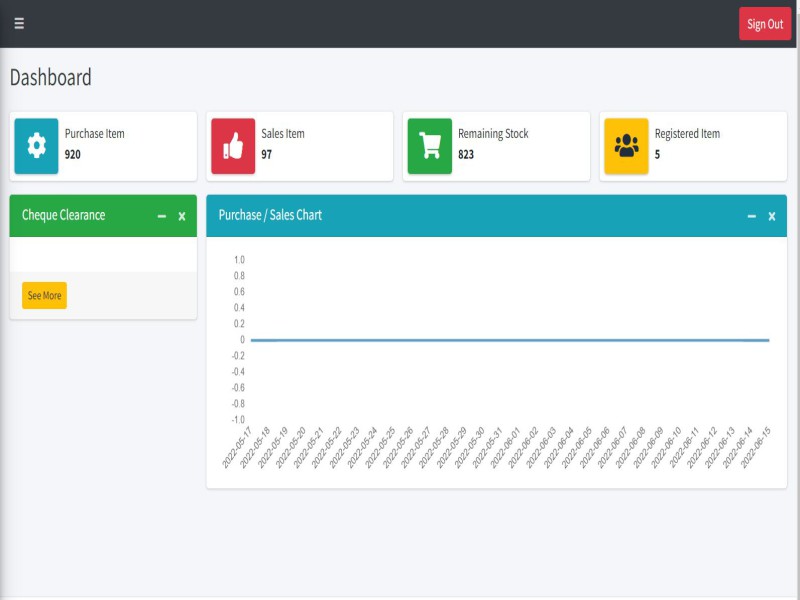Open the hamburger sidebar menu
Image resolution: width=800 pixels, height=600 pixels.
click(x=19, y=24)
